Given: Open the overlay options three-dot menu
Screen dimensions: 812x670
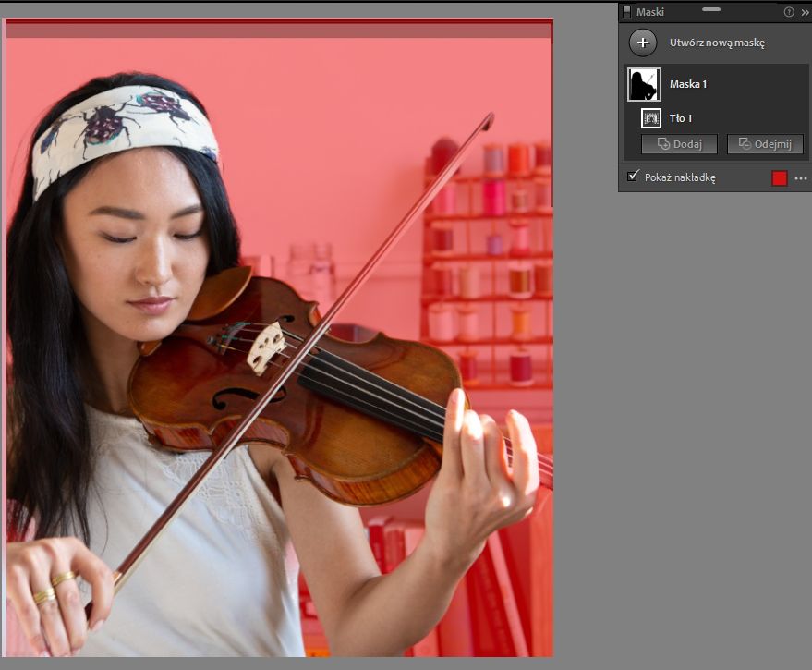Looking at the screenshot, I should (801, 178).
